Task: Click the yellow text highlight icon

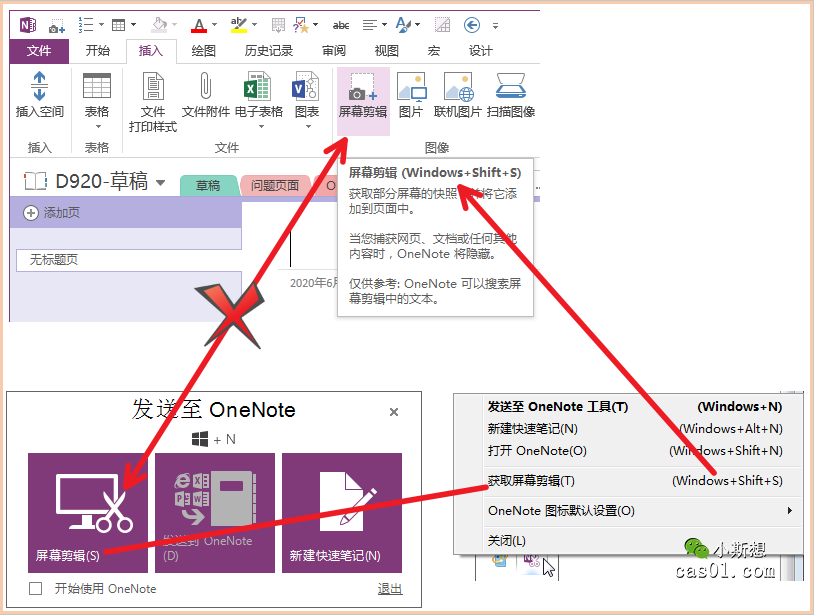Action: click(x=239, y=25)
